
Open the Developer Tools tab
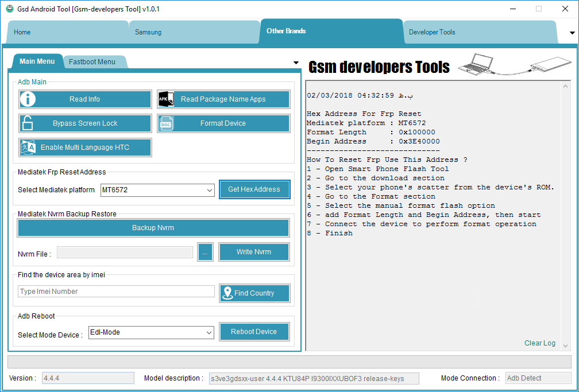[x=480, y=32]
